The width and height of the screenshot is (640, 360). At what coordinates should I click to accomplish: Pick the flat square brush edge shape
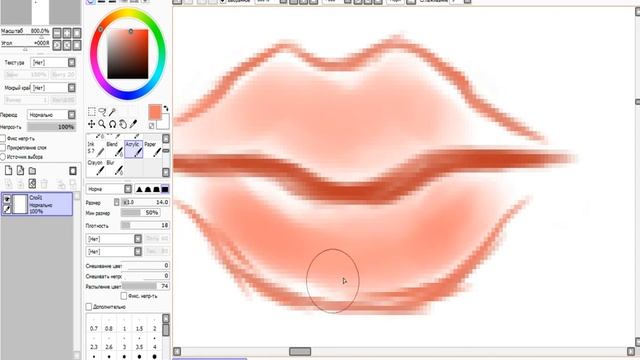point(165,189)
